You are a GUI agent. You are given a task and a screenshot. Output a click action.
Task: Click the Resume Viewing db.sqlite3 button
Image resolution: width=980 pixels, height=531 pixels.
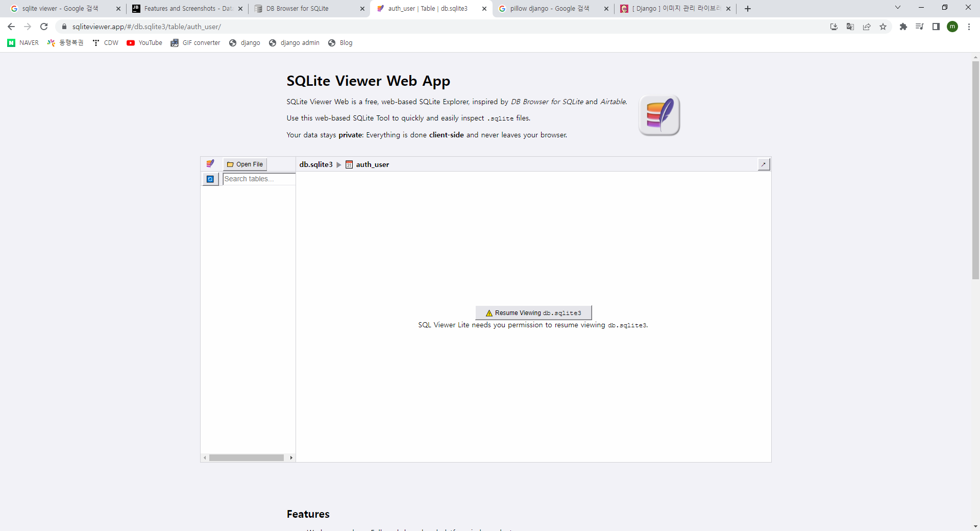click(533, 313)
